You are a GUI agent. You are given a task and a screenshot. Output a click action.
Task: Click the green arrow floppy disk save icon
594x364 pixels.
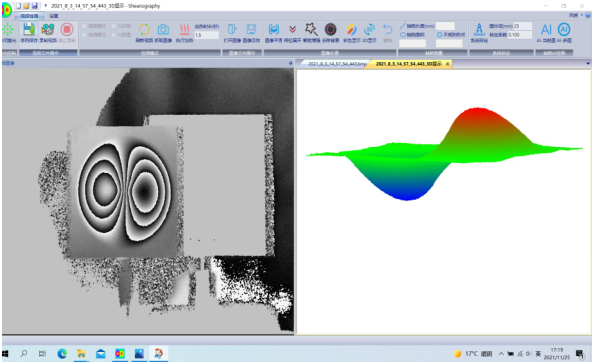28,30
